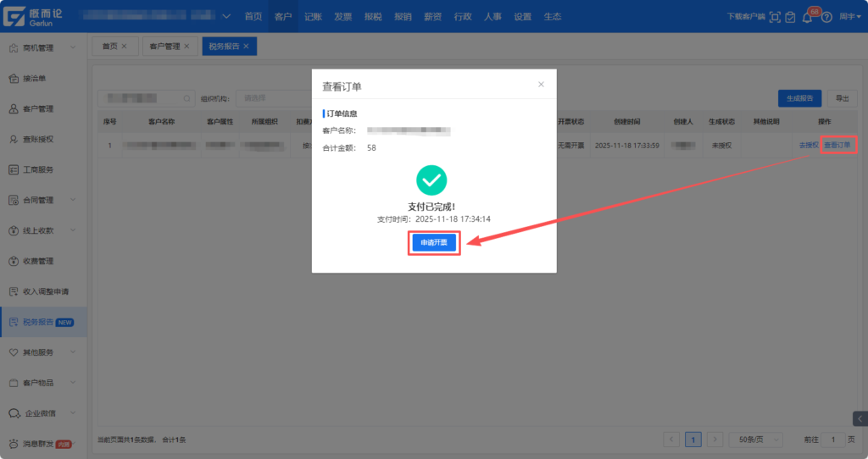Screen dimensions: 868x459
Task: Close the 查看订单 dialog with the X
Action: pos(541,84)
